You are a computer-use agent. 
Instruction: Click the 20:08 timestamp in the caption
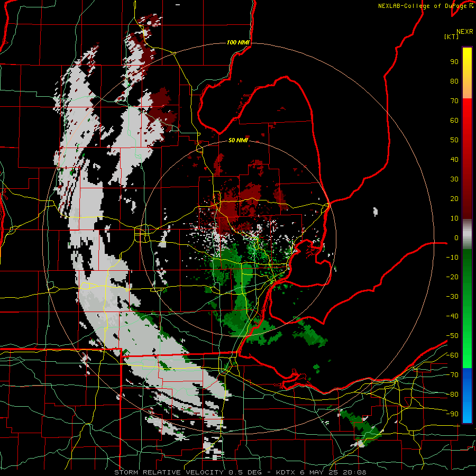(354, 472)
